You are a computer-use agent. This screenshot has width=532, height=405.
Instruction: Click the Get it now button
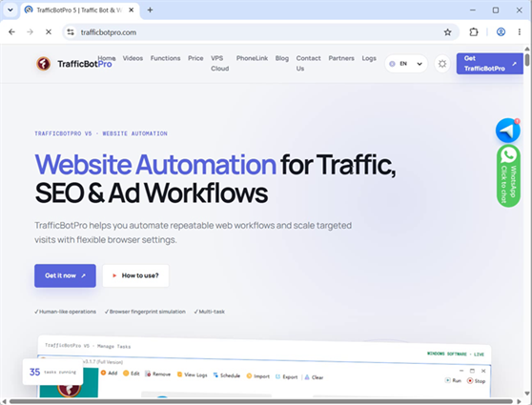click(65, 275)
